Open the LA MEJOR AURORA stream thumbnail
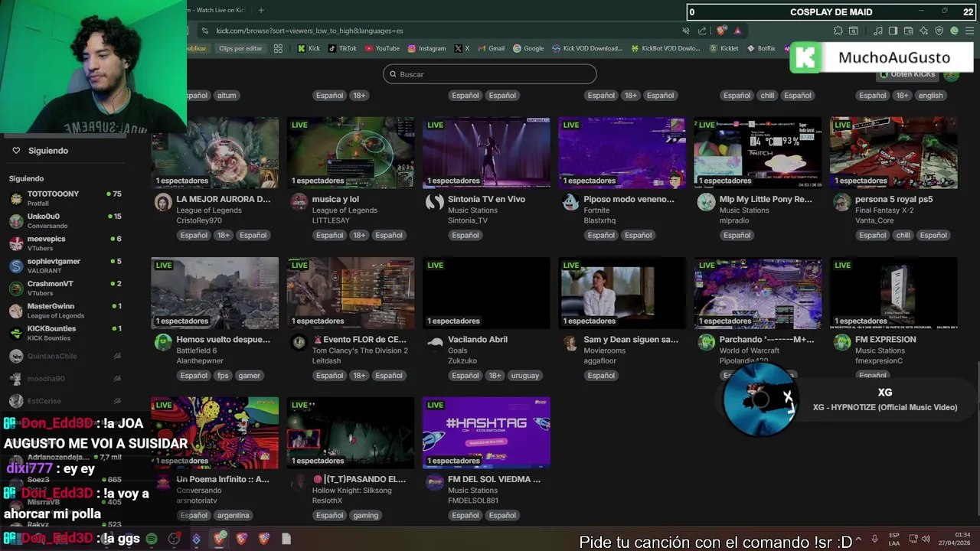This screenshot has width=980, height=551. click(x=214, y=152)
